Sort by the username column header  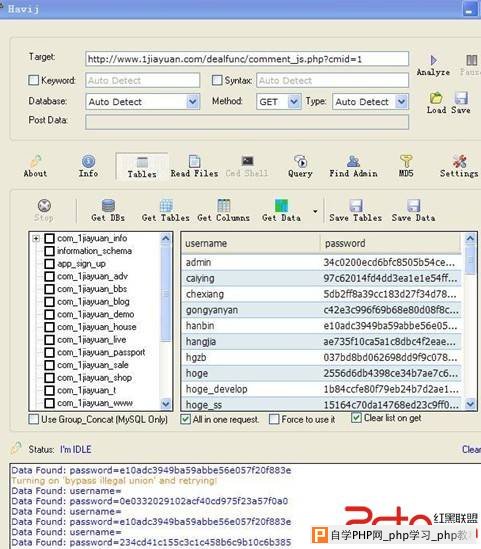(x=251, y=243)
